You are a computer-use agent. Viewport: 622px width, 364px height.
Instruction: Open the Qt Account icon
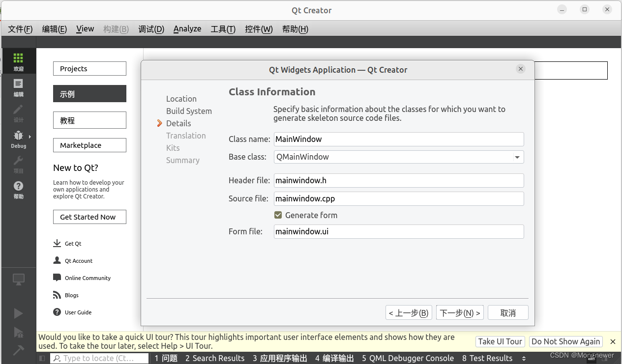point(57,260)
